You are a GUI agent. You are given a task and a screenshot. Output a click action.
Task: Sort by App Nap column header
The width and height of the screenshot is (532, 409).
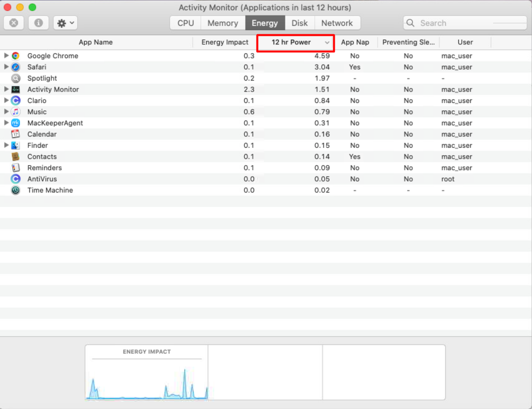(x=355, y=42)
